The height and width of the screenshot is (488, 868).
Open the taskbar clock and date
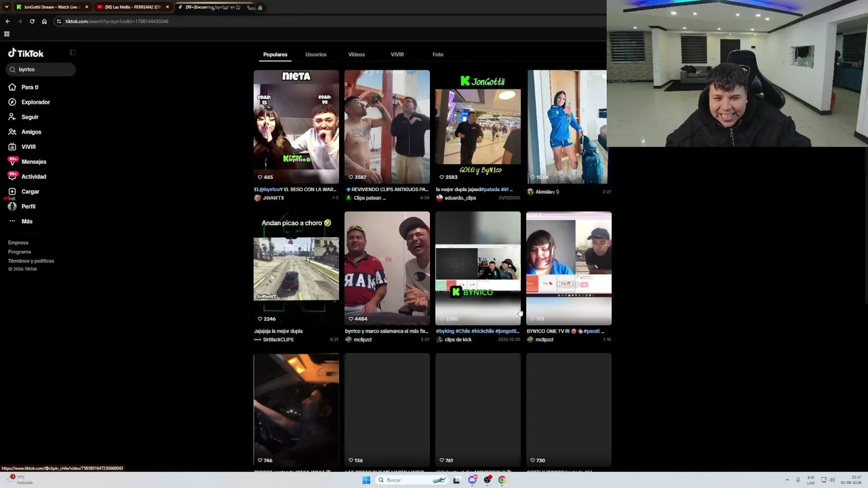click(x=850, y=480)
